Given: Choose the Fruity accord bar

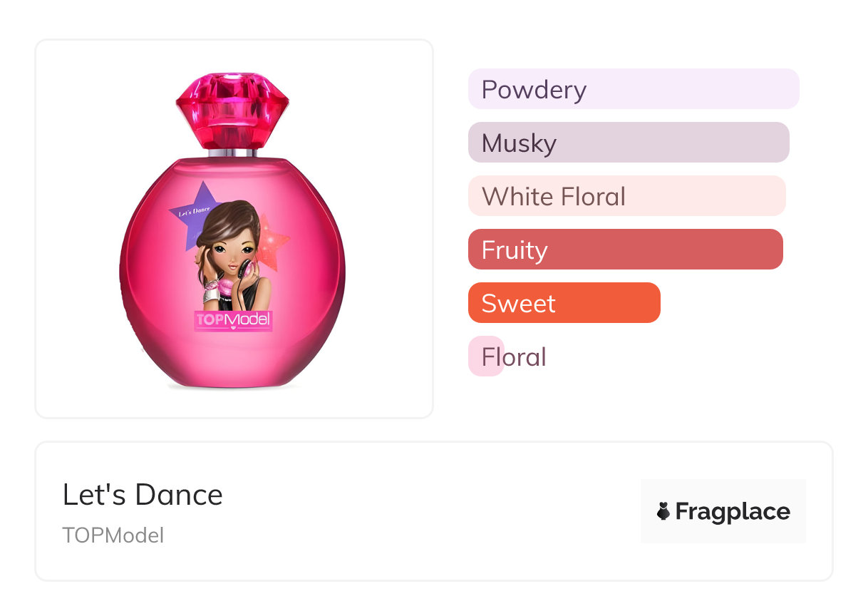Looking at the screenshot, I should point(625,250).
